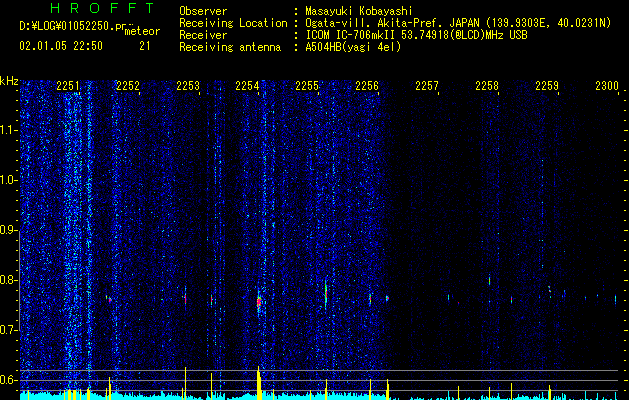Click the tallest yellow signal spike near 2254
Image resolution: width=629 pixels, height=400 pixels.
tap(259, 383)
